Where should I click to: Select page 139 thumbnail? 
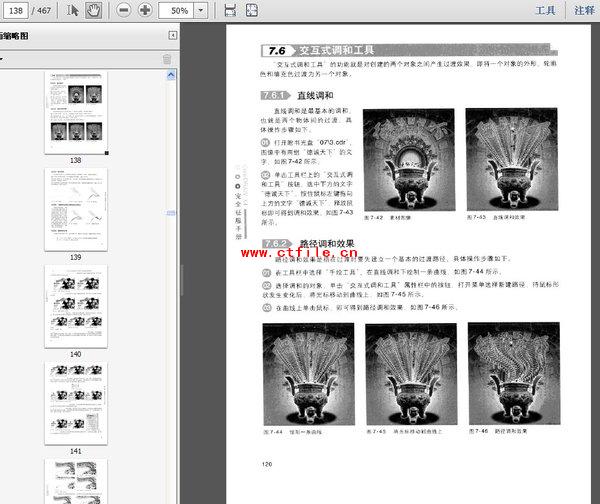pyautogui.click(x=75, y=207)
